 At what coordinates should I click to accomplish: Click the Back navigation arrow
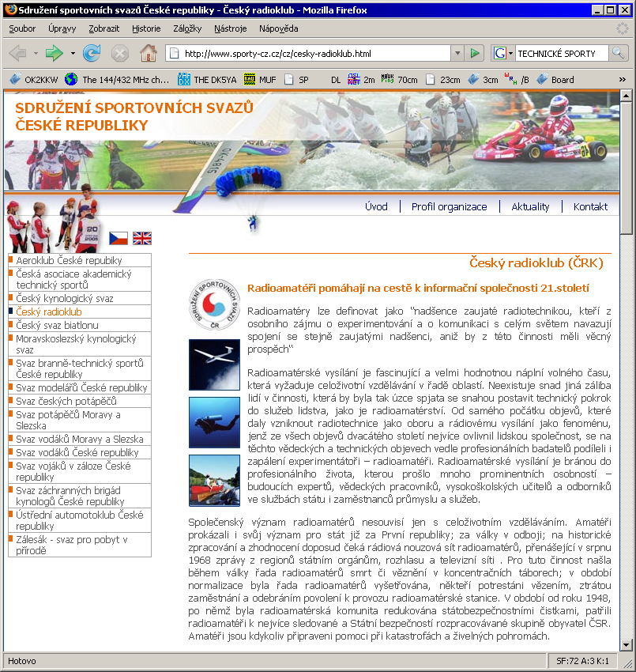[x=17, y=54]
